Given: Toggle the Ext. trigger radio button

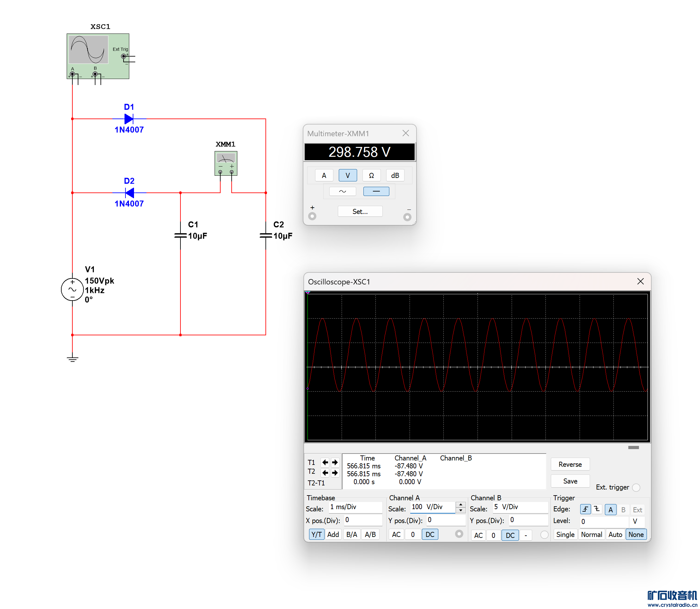Looking at the screenshot, I should [x=636, y=487].
